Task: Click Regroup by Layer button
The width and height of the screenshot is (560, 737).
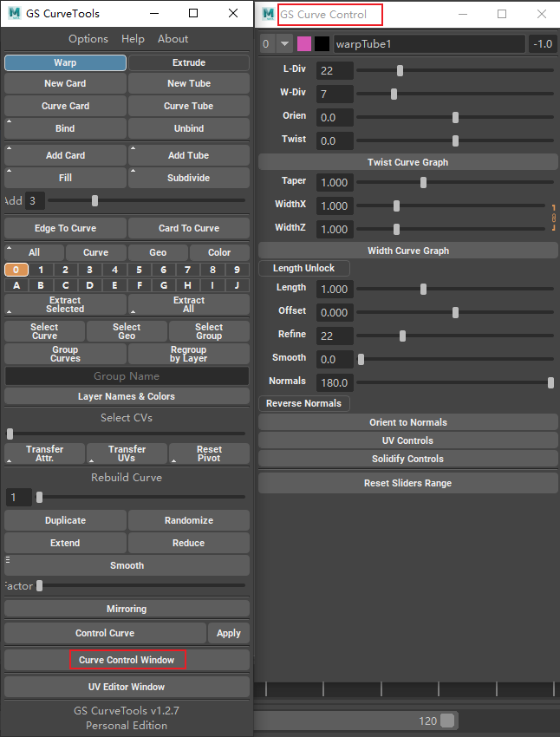Action: point(189,354)
